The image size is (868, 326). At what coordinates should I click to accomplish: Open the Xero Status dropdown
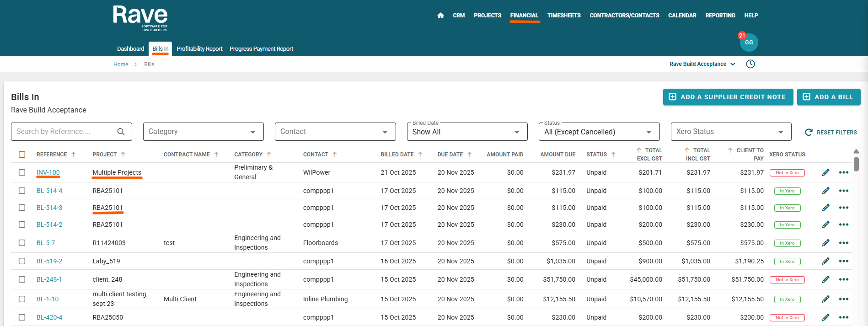pyautogui.click(x=730, y=132)
